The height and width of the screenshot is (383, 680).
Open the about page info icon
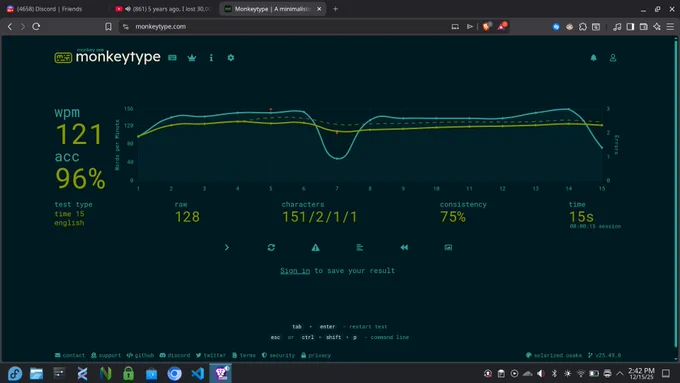click(x=211, y=58)
